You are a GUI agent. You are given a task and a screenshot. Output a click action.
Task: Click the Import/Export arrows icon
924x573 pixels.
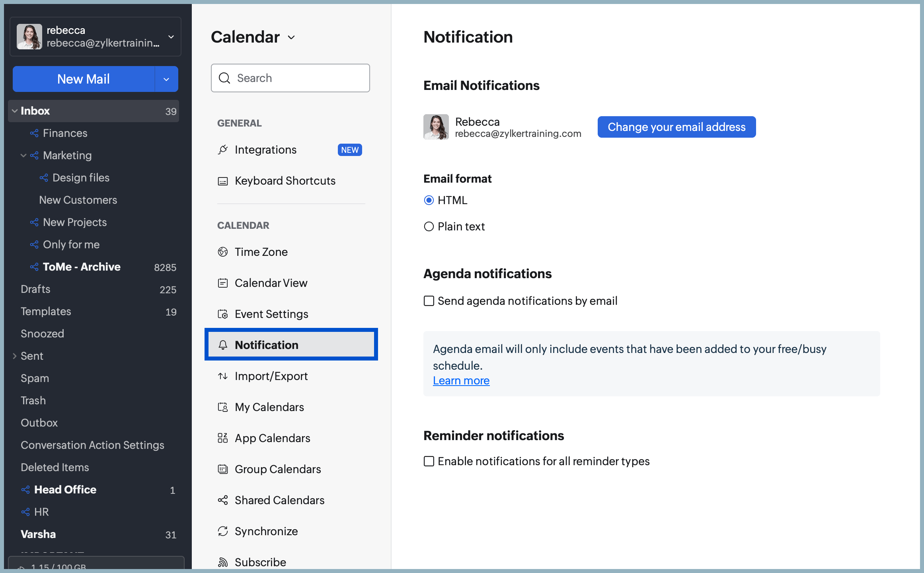pyautogui.click(x=223, y=376)
